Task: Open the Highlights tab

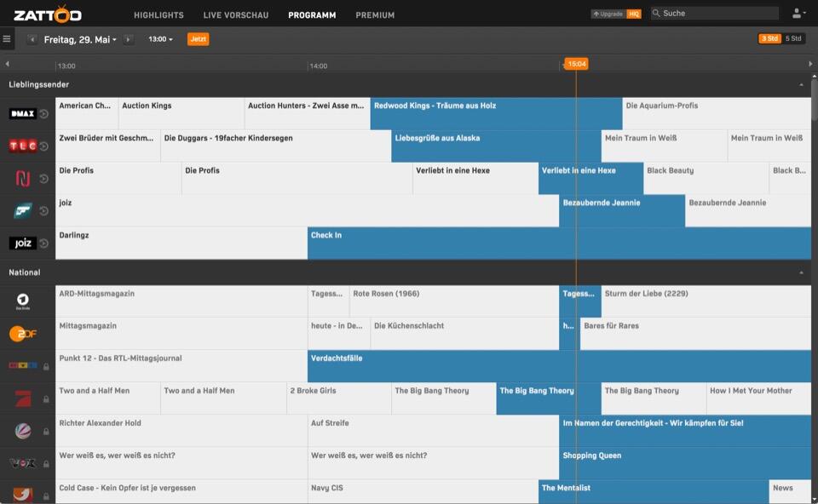Action: point(158,15)
